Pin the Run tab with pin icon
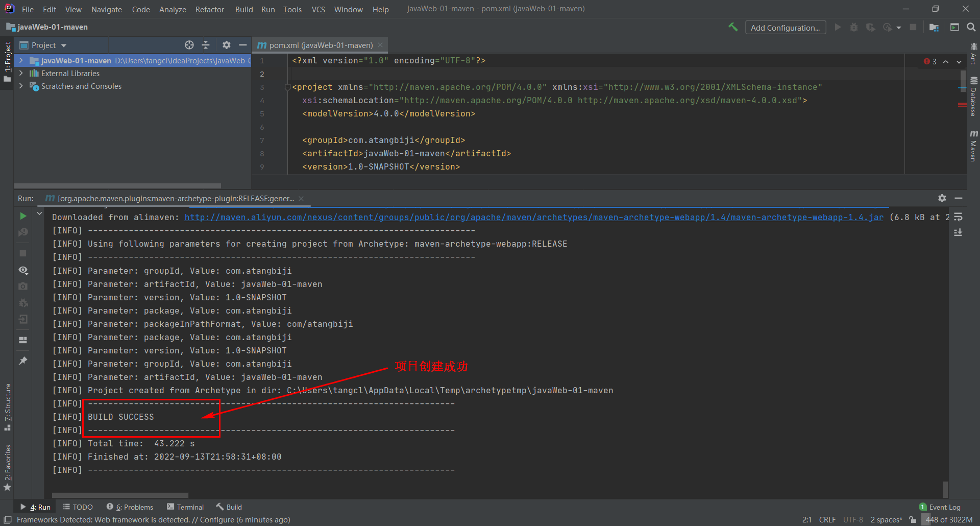 point(23,361)
